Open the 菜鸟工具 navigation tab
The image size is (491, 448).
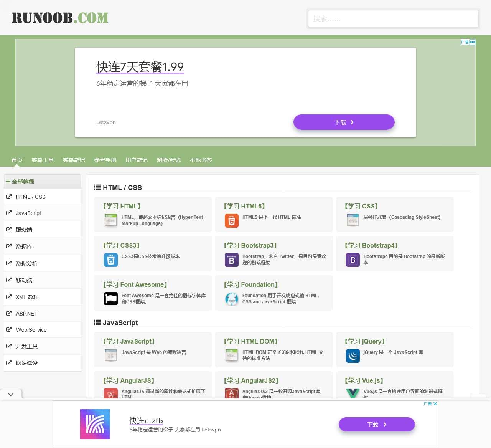43,160
